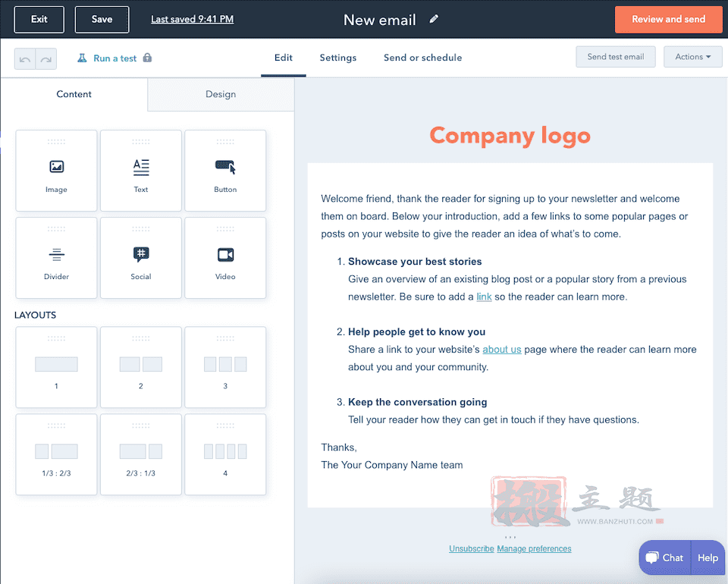Select the Button content module icon

pos(225,167)
